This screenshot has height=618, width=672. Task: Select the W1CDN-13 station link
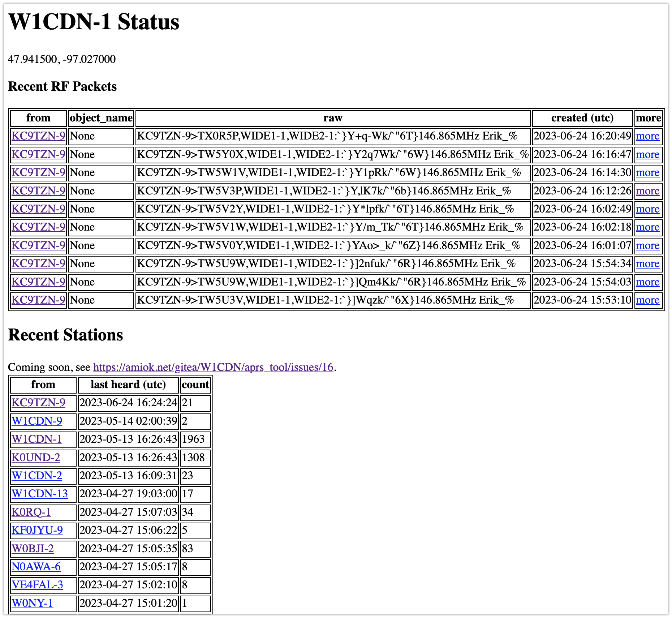tap(40, 494)
